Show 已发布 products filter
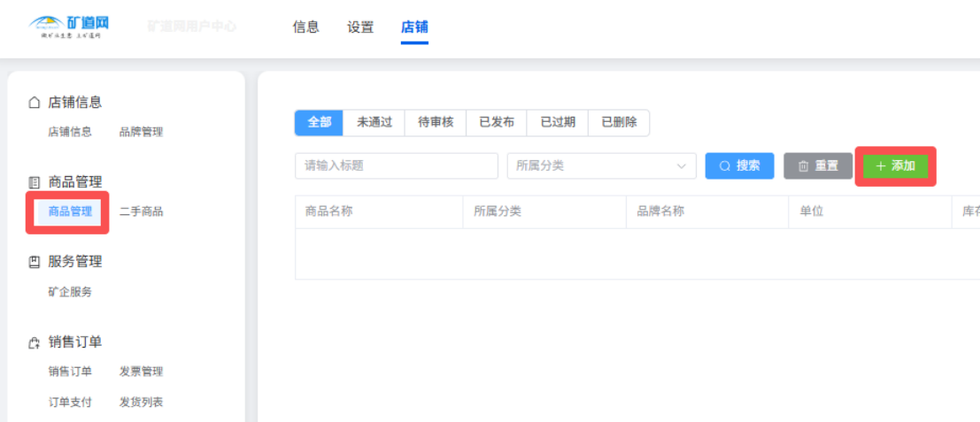Image resolution: width=980 pixels, height=422 pixels. 497,123
